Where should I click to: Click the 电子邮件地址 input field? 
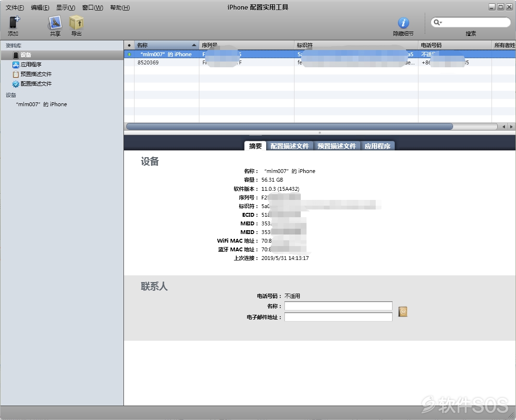click(x=338, y=317)
